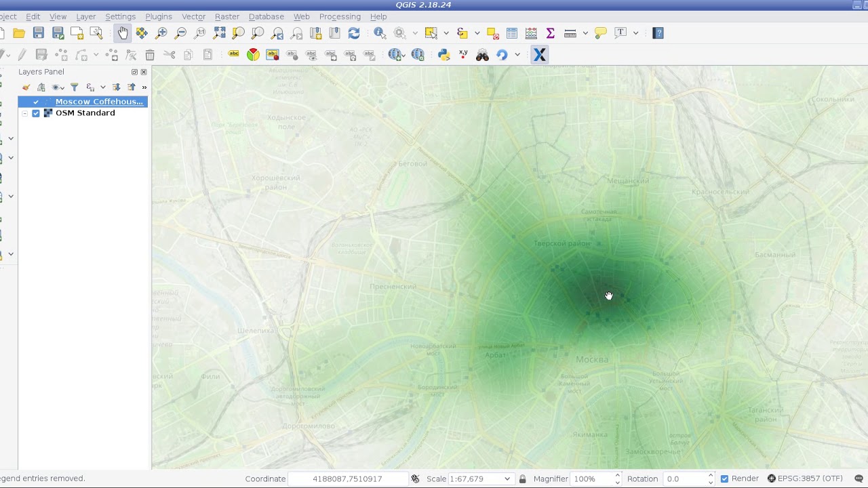
Task: Click Zoom Full extent icon
Action: pos(219,33)
